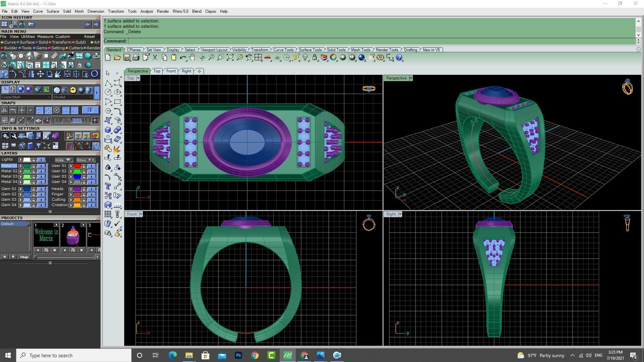644x362 pixels.
Task: Open the Top viewport title dropdown arrow
Action: [138, 78]
